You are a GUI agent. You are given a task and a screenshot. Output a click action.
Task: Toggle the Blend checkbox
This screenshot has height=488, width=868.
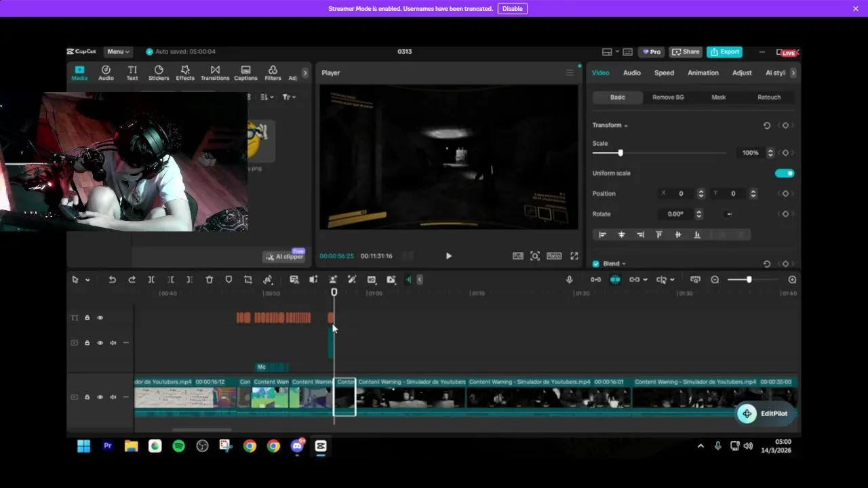click(596, 264)
